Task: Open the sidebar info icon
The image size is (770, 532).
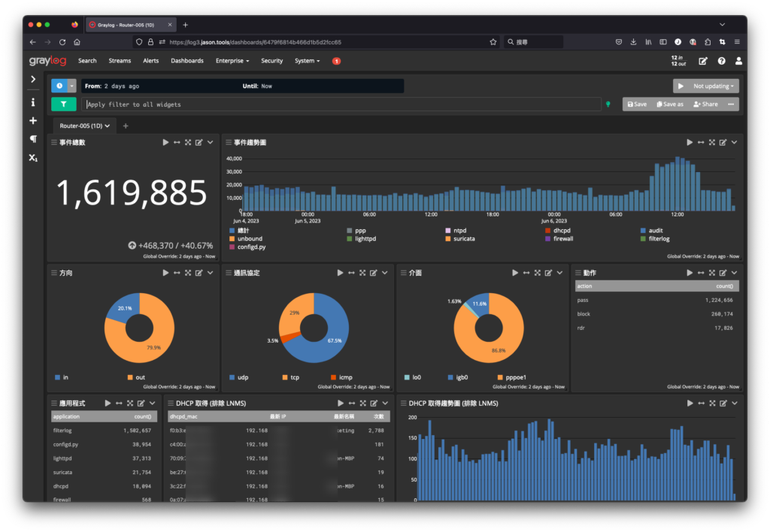Action: (33, 102)
